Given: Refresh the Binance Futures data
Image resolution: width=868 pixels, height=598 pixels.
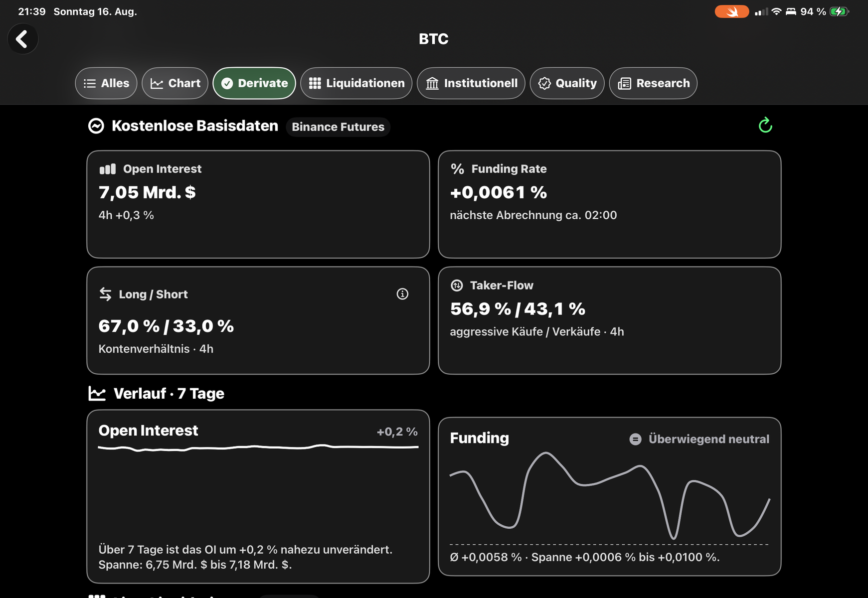Looking at the screenshot, I should pyautogui.click(x=765, y=125).
